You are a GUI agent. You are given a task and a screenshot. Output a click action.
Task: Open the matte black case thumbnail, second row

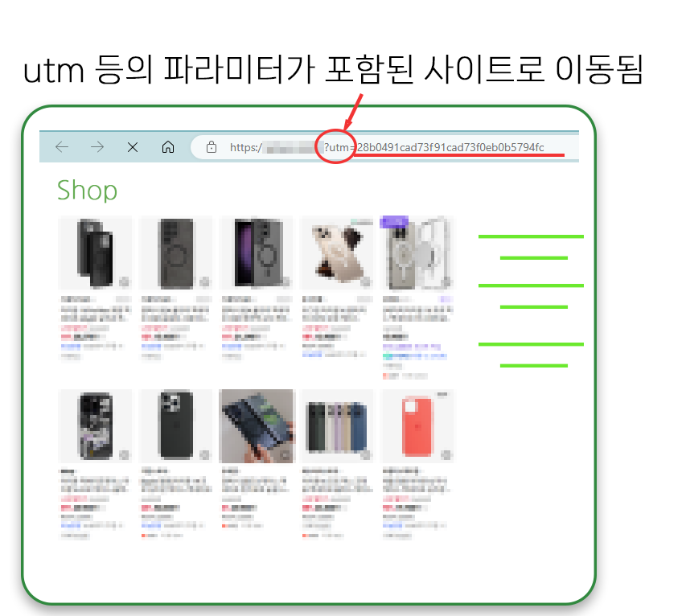175,425
